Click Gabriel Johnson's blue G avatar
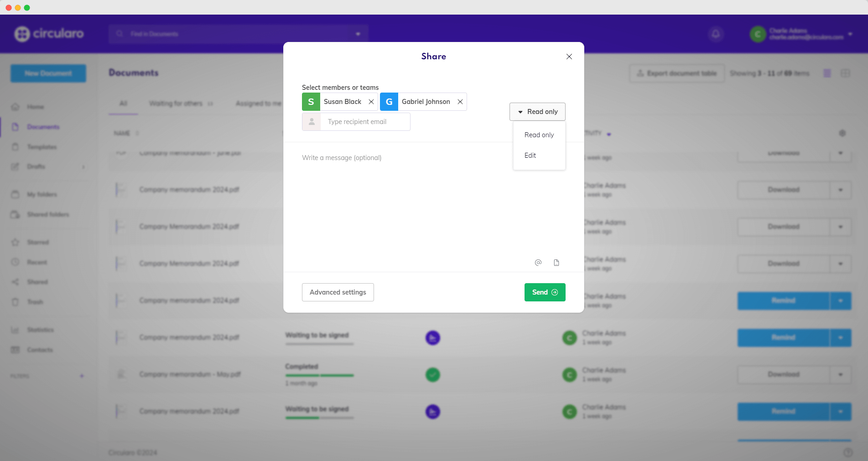 (389, 102)
